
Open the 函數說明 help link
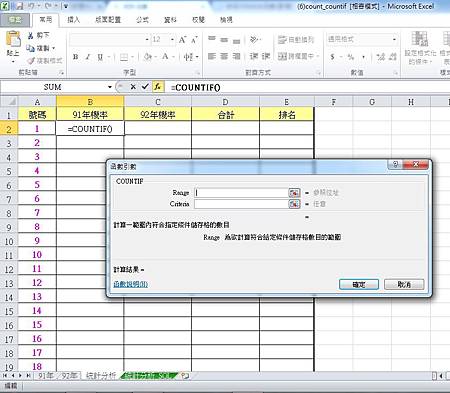[x=131, y=284]
